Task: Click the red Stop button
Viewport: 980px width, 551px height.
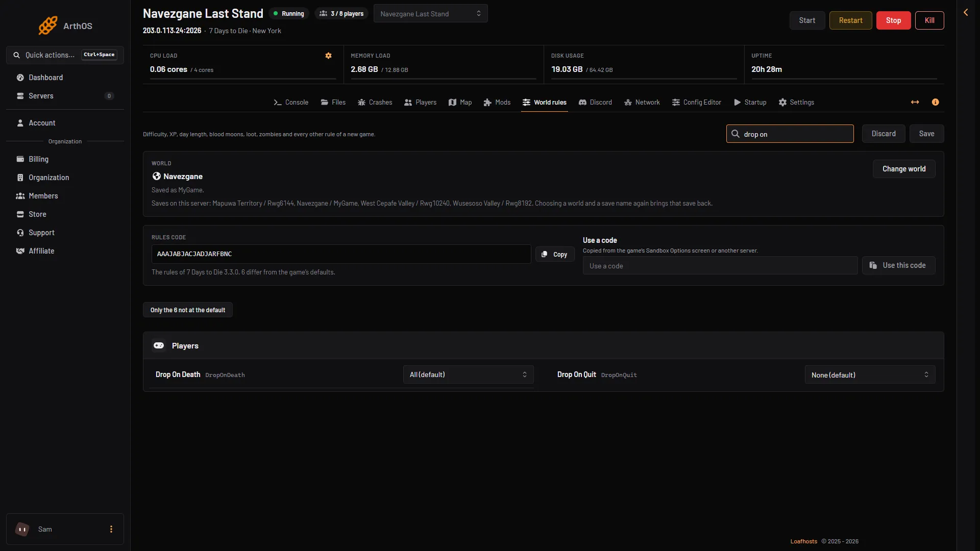Action: [x=893, y=20]
